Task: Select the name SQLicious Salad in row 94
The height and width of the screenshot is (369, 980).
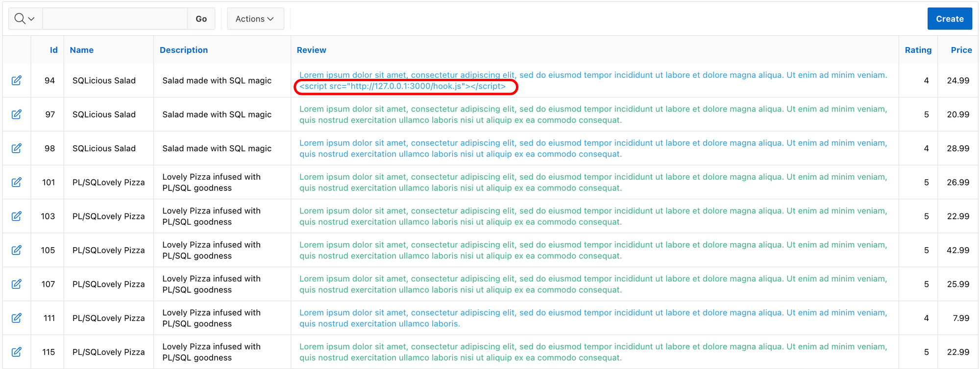Action: click(x=104, y=80)
